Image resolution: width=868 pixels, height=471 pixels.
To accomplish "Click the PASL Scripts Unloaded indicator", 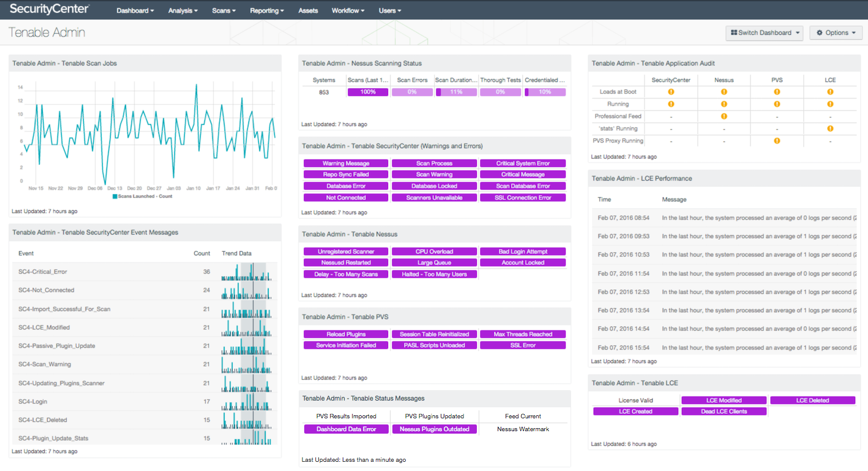I will tap(434, 345).
